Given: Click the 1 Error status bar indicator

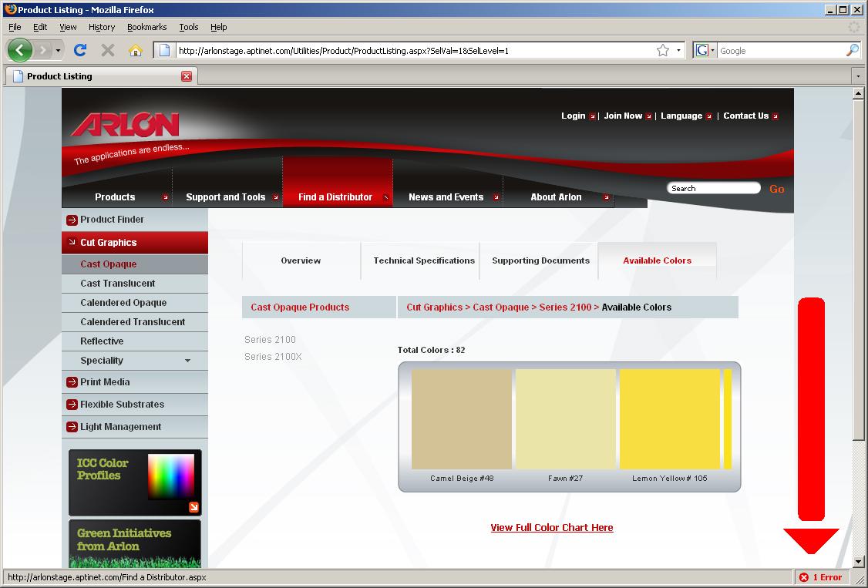Looking at the screenshot, I should [x=820, y=577].
